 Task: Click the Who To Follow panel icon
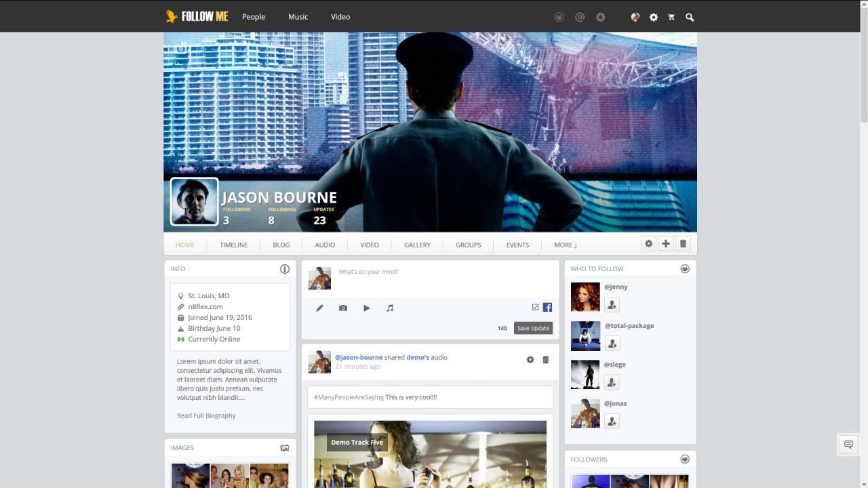click(685, 269)
